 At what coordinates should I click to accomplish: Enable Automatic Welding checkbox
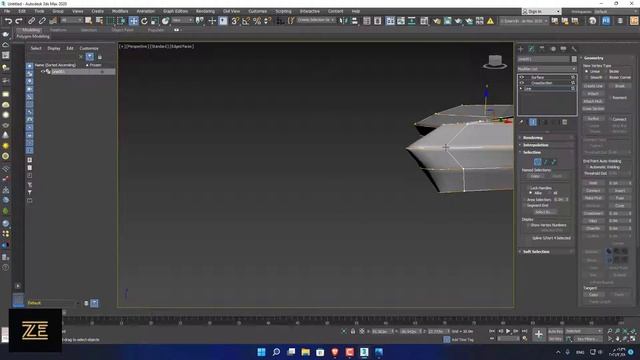587,167
